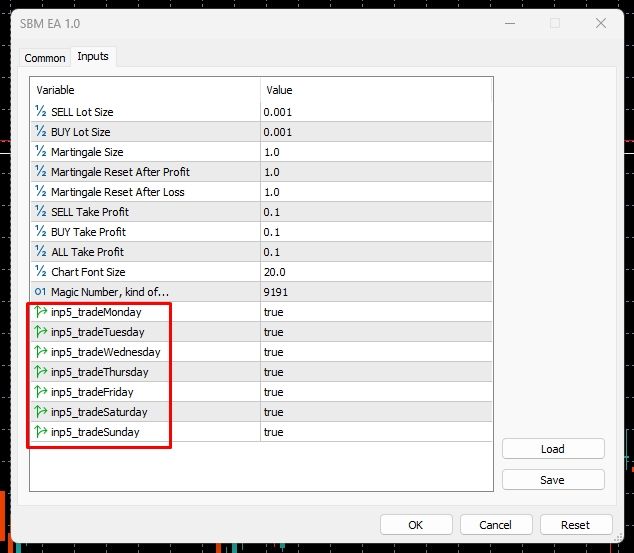The width and height of the screenshot is (634, 553).
Task: Select the inp5_tradeMonday variable name
Action: [x=96, y=312]
